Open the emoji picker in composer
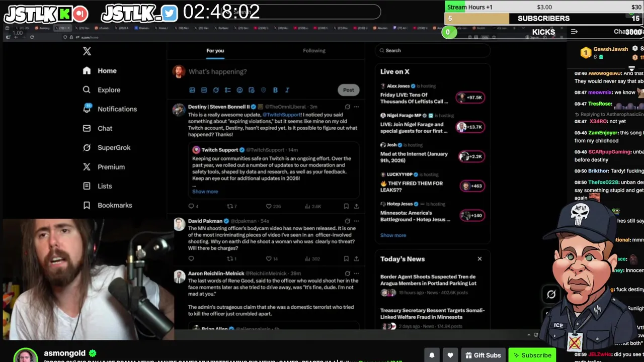The width and height of the screenshot is (644, 362). (239, 90)
